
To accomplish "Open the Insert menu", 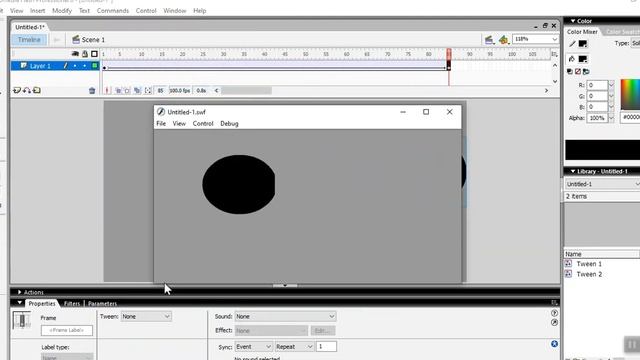I will [38, 11].
